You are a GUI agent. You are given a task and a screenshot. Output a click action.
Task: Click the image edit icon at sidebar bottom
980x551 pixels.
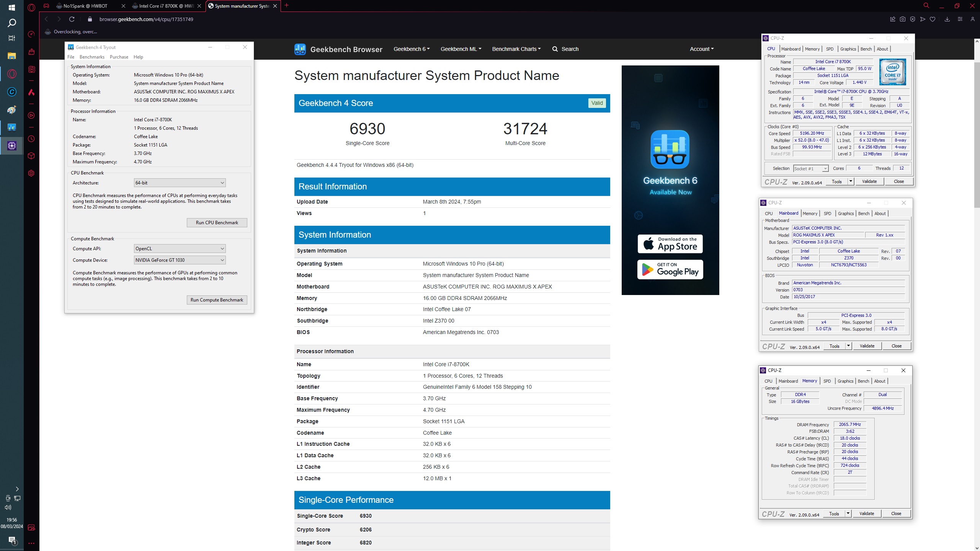pos(31,527)
